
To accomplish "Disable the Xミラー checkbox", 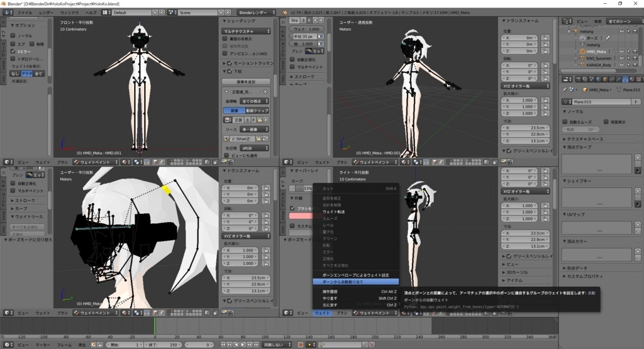I will click(13, 52).
